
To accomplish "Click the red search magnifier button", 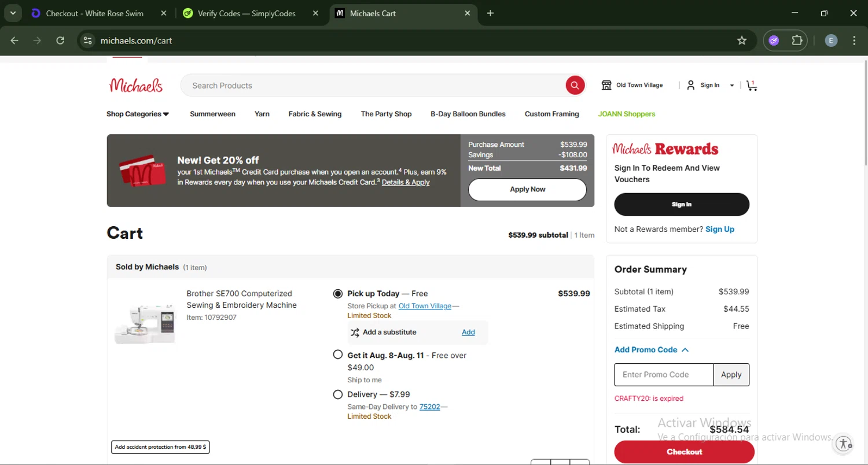I will 575,86.
